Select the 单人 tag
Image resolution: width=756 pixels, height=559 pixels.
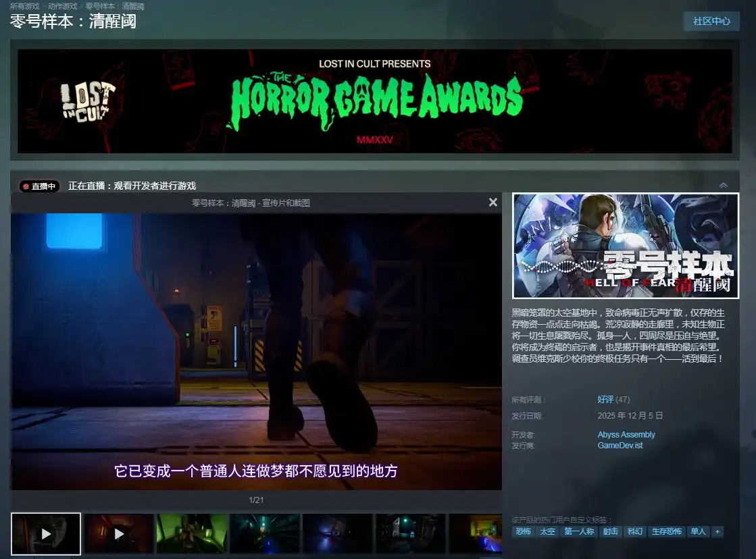698,531
